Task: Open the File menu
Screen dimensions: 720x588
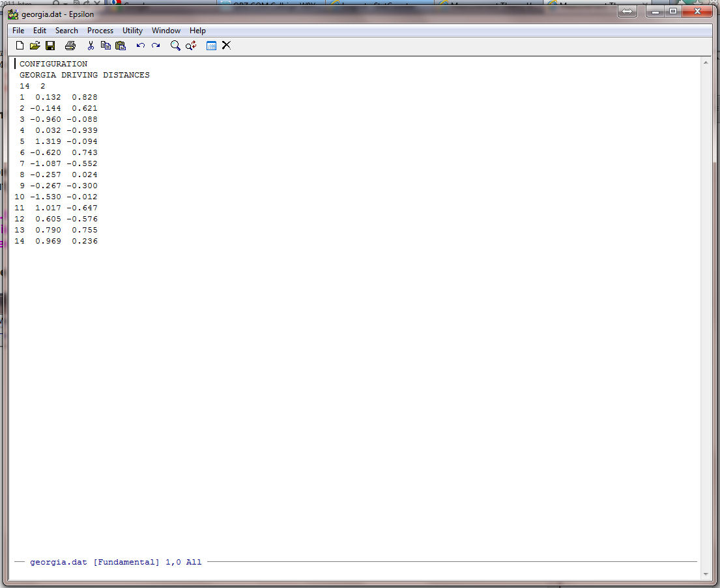Action: click(18, 31)
